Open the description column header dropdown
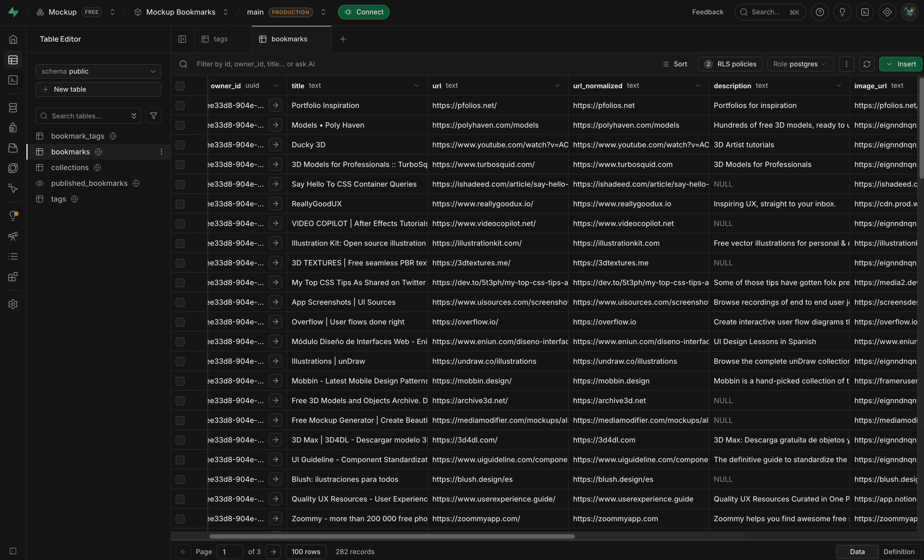Screen dimensions: 924x560 (838, 86)
